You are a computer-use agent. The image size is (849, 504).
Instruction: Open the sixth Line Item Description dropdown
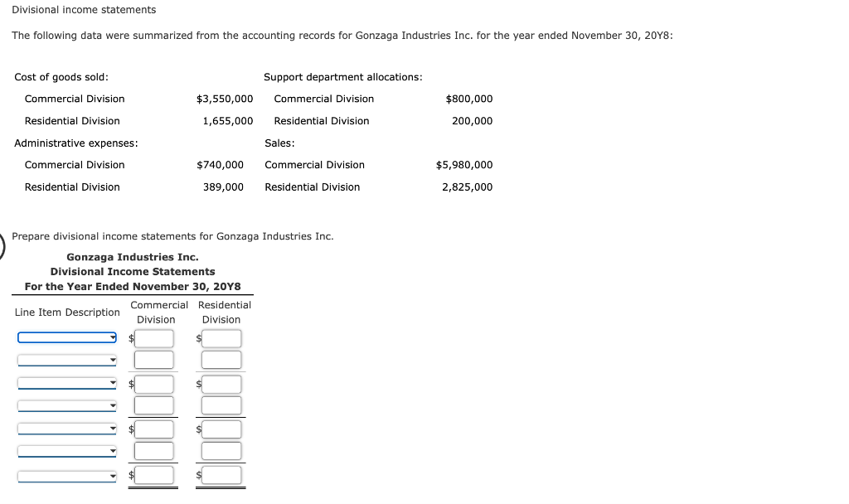[66, 450]
